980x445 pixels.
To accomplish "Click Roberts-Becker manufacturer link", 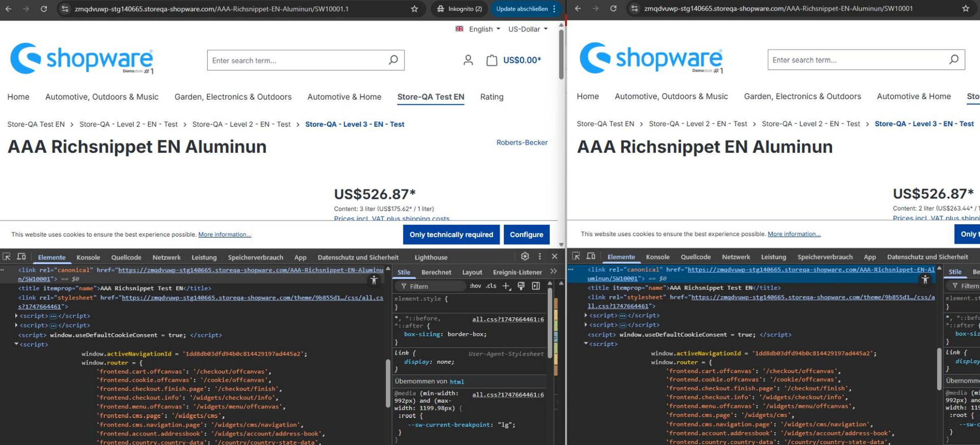I will pyautogui.click(x=521, y=143).
